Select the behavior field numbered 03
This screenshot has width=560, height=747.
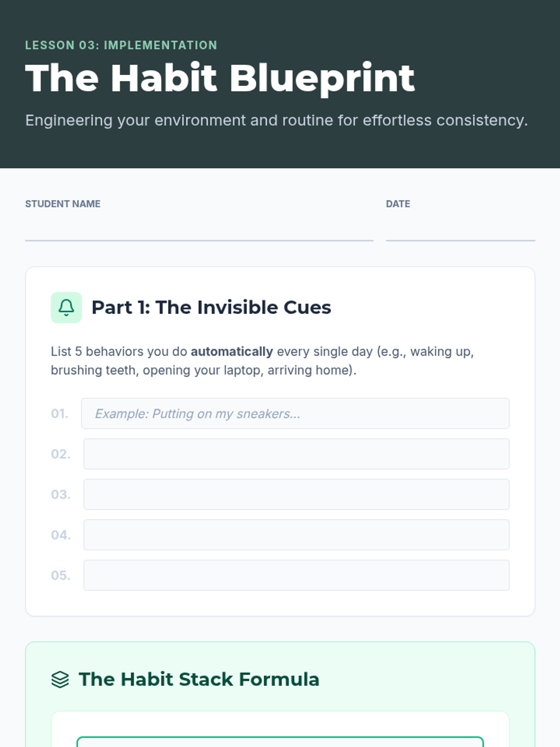pos(296,494)
